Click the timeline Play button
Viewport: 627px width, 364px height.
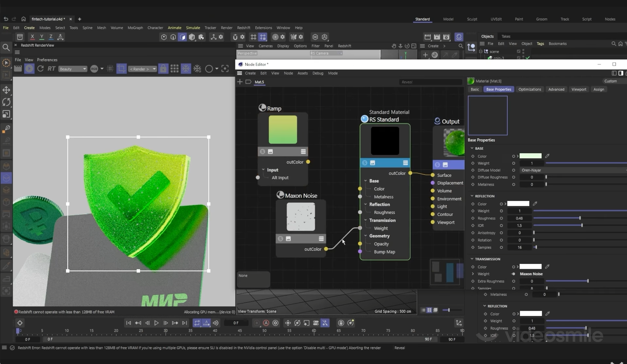(156, 323)
